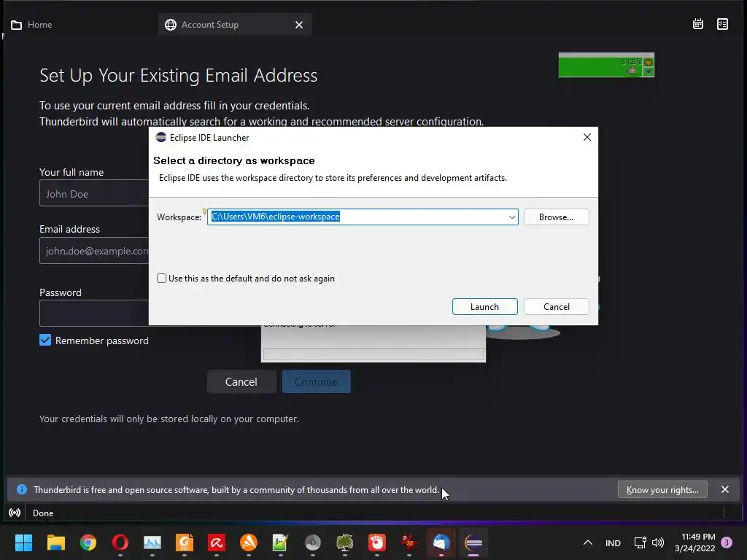Image resolution: width=747 pixels, height=560 pixels.
Task: Click the 'Done' status bar text
Action: point(43,513)
